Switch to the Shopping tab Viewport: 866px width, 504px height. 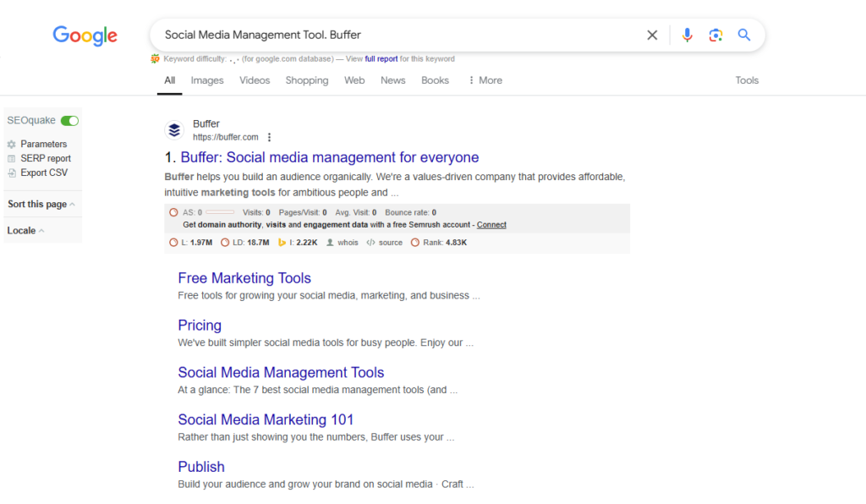tap(306, 80)
